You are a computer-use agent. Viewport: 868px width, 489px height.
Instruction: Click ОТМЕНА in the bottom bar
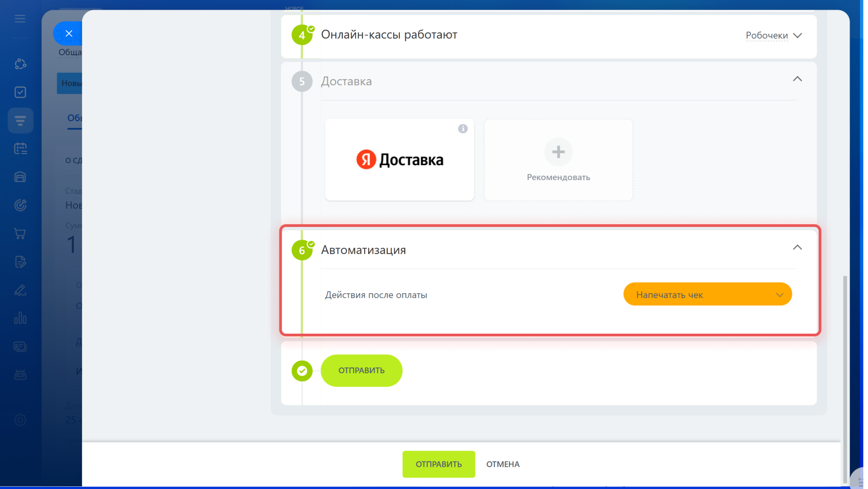coord(503,464)
